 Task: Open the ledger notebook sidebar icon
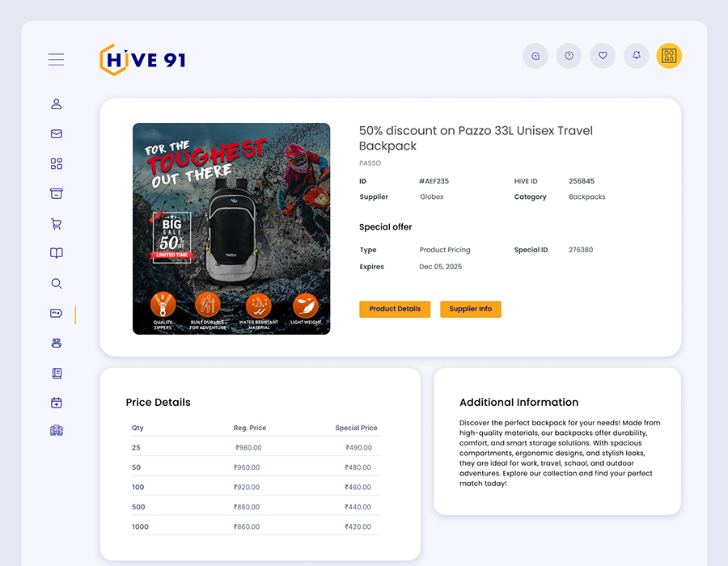(57, 373)
